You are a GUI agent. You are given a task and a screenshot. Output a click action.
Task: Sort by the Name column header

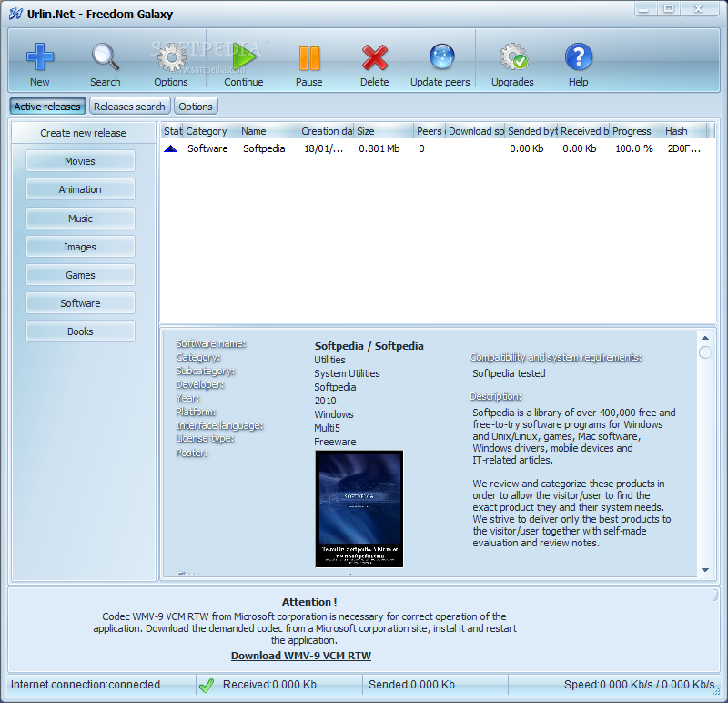pos(268,131)
